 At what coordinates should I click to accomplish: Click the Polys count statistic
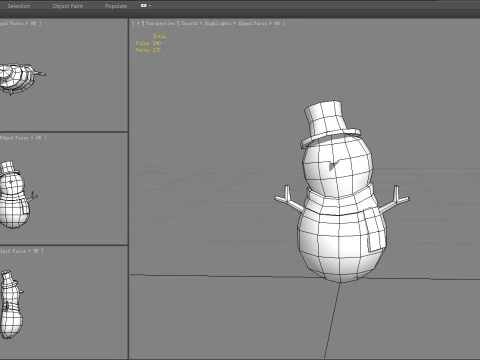tap(148, 43)
